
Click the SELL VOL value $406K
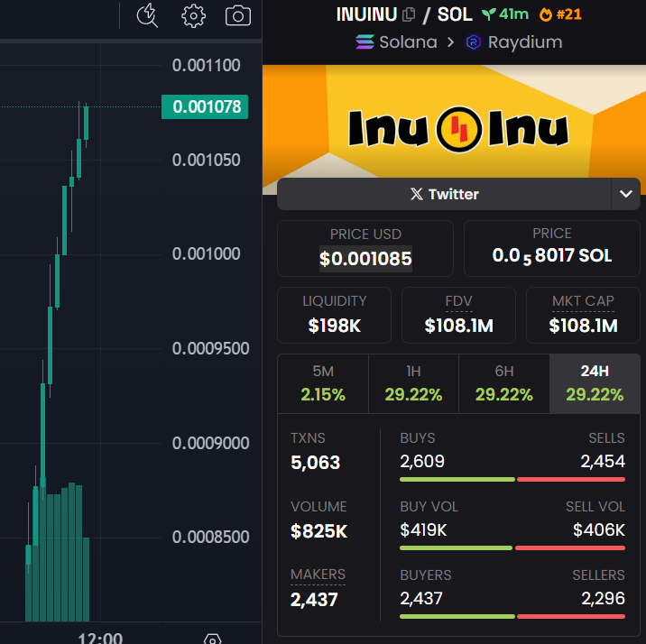point(599,530)
